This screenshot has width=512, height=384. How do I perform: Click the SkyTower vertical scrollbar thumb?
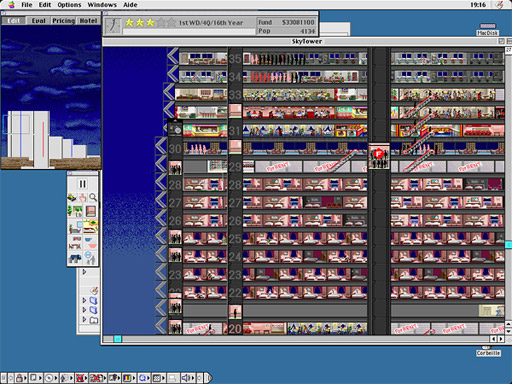508,245
